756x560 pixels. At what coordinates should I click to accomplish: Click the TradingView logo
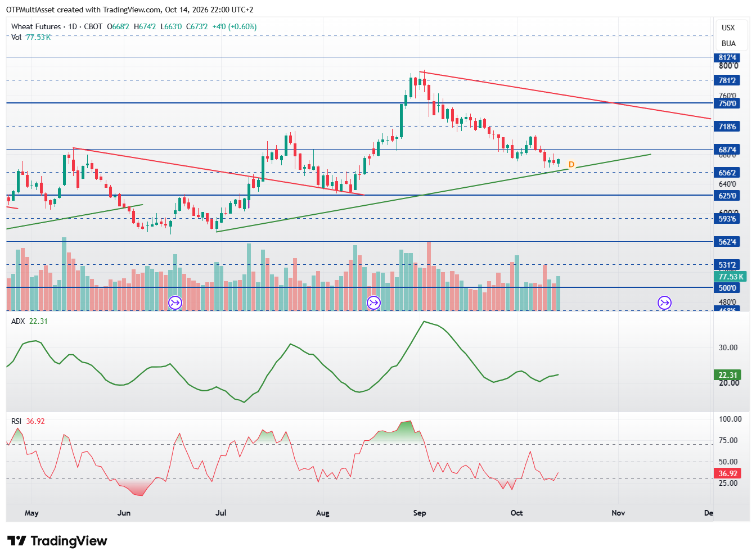point(57,541)
